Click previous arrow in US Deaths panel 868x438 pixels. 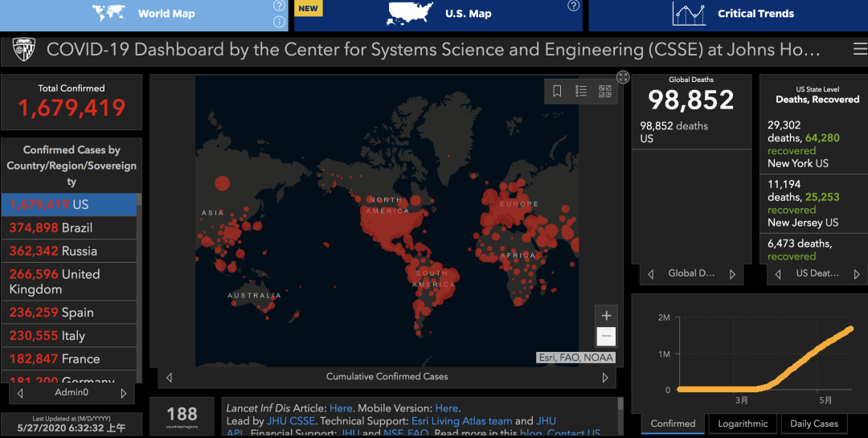pos(778,274)
